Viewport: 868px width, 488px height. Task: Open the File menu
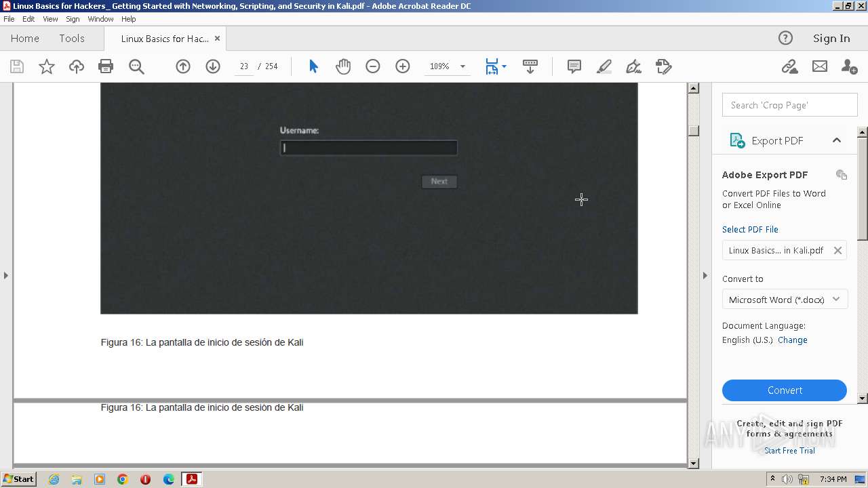(x=9, y=19)
